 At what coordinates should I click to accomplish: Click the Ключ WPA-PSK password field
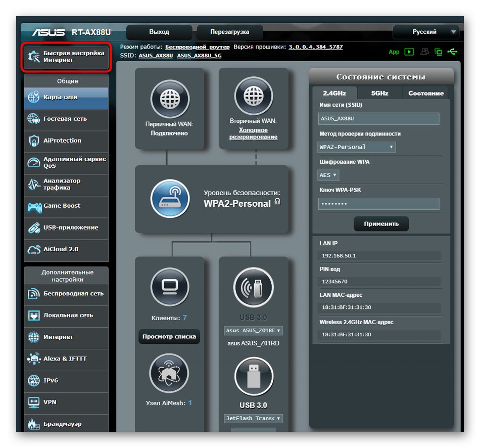[378, 204]
